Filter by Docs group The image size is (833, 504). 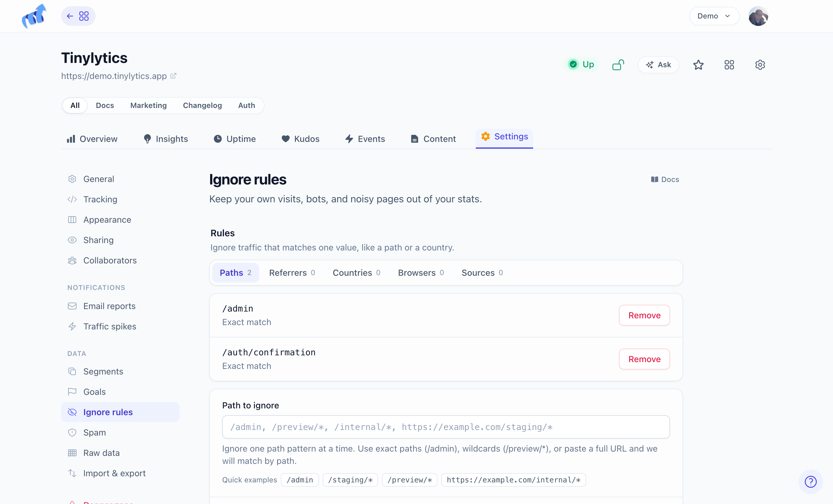tap(105, 105)
